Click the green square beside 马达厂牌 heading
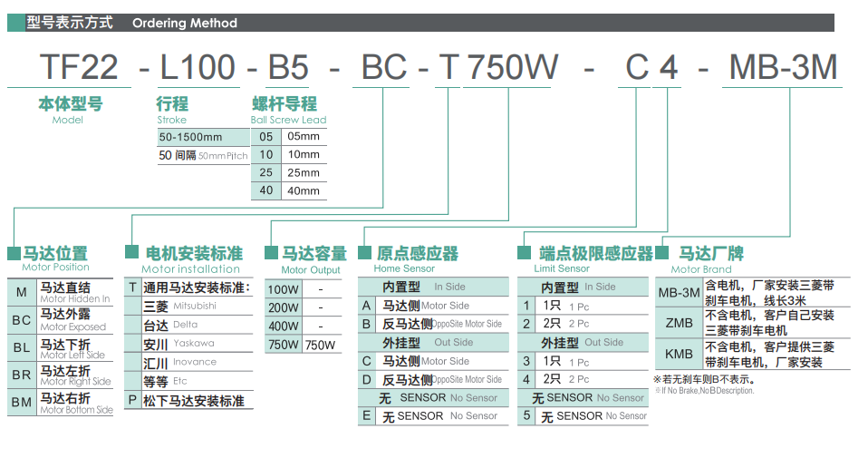The image size is (868, 458). pyautogui.click(x=661, y=253)
